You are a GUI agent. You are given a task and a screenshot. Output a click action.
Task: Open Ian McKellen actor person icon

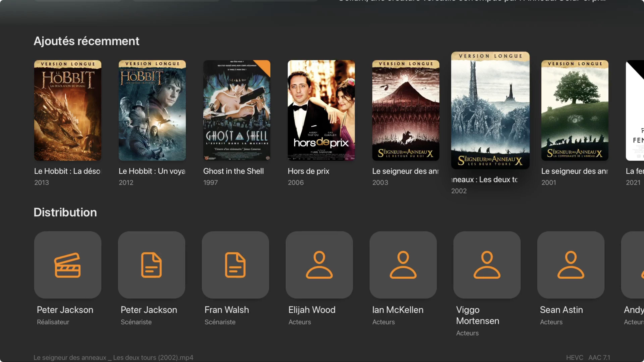[403, 265]
